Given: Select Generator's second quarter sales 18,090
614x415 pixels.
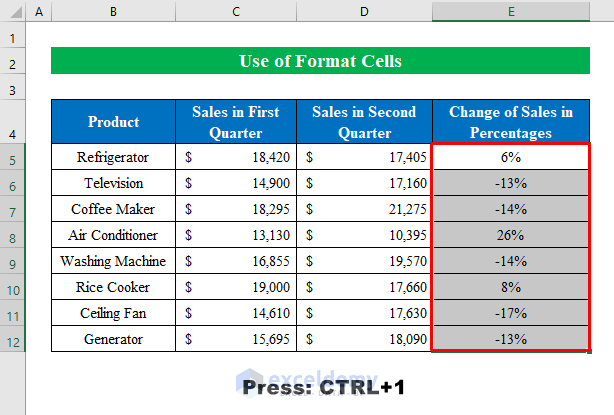Looking at the screenshot, I should point(364,340).
